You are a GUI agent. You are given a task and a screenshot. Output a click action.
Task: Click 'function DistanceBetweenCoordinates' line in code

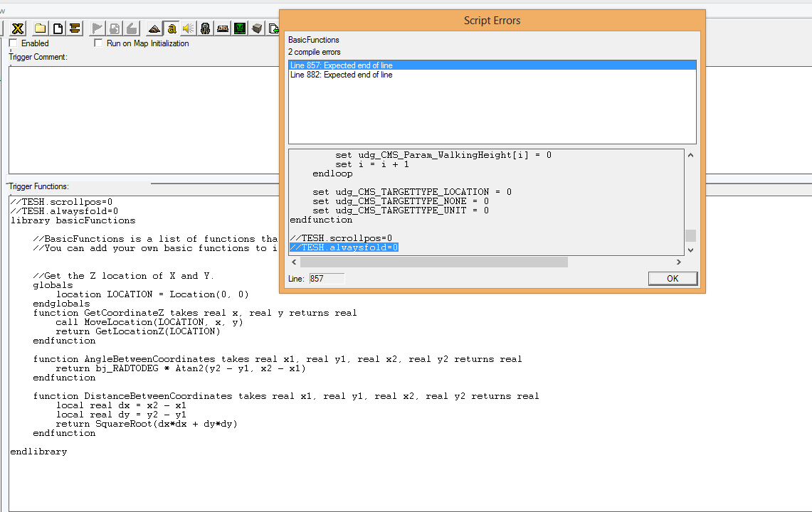click(x=286, y=396)
